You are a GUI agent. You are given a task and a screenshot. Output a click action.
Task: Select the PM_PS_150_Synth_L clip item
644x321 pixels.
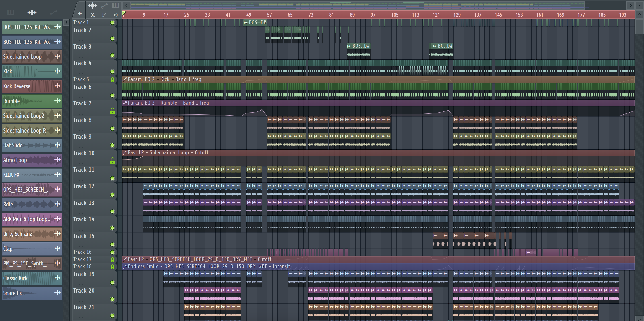(x=32, y=263)
